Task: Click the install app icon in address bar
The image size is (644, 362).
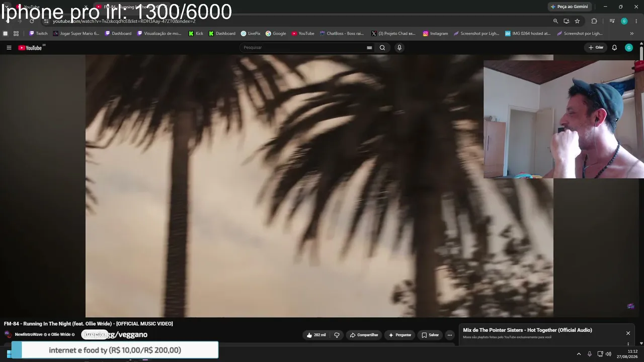Action: click(x=567, y=21)
